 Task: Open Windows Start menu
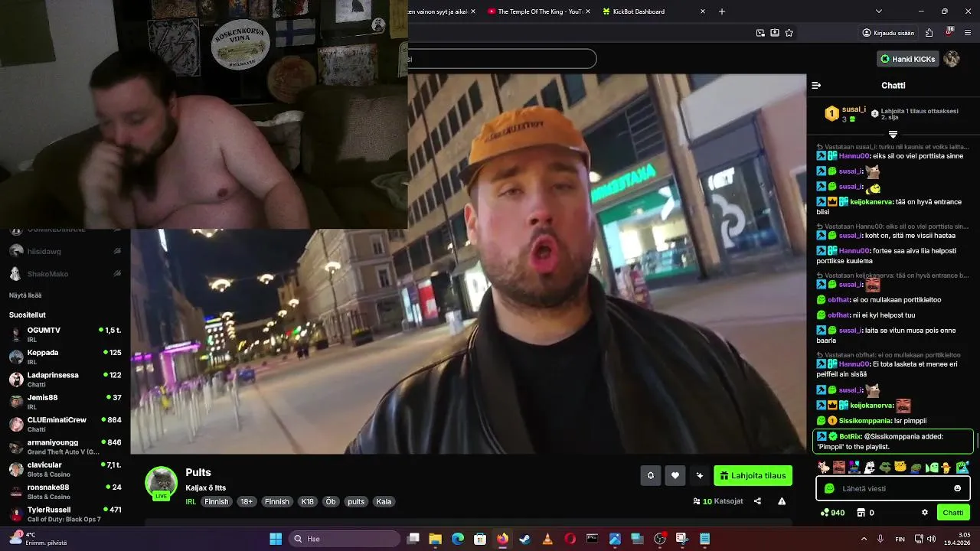click(276, 539)
